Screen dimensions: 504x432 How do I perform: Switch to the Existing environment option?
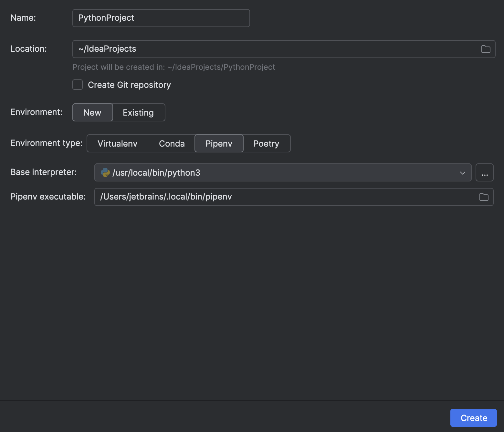coord(138,112)
